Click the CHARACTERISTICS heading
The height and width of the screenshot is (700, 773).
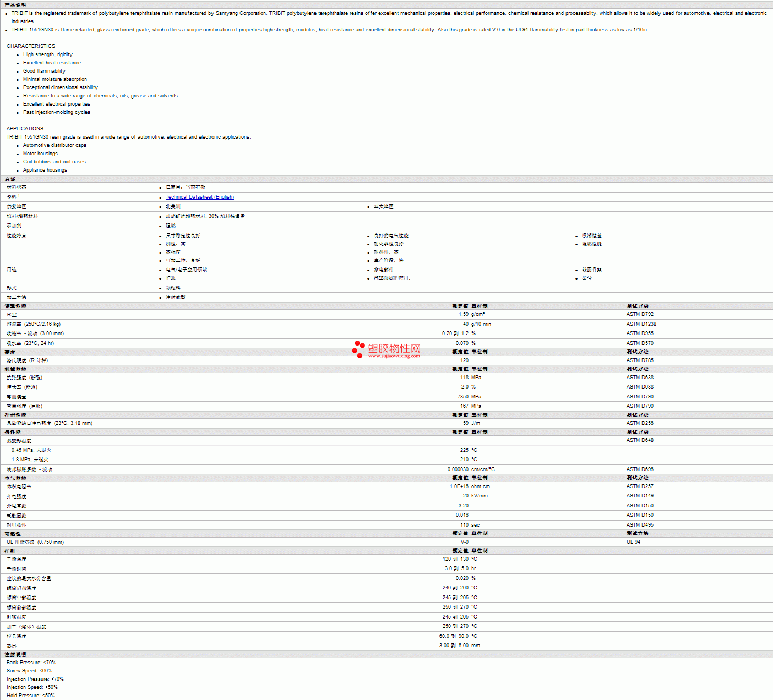click(31, 46)
